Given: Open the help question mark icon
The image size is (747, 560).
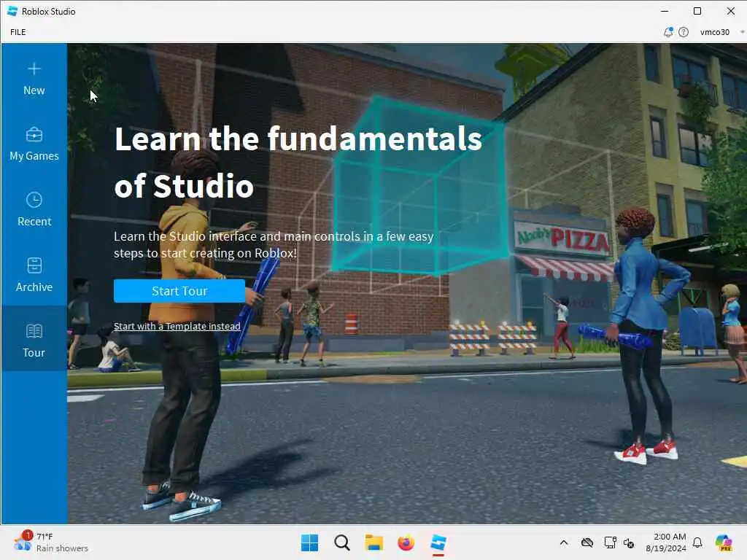Looking at the screenshot, I should 684,32.
